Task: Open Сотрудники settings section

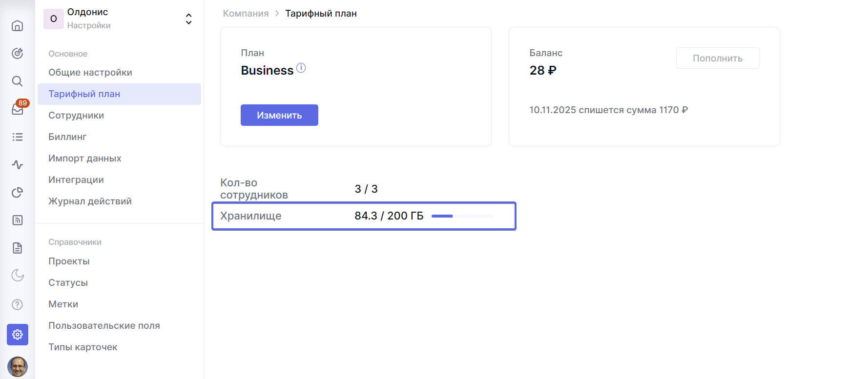Action: 76,116
